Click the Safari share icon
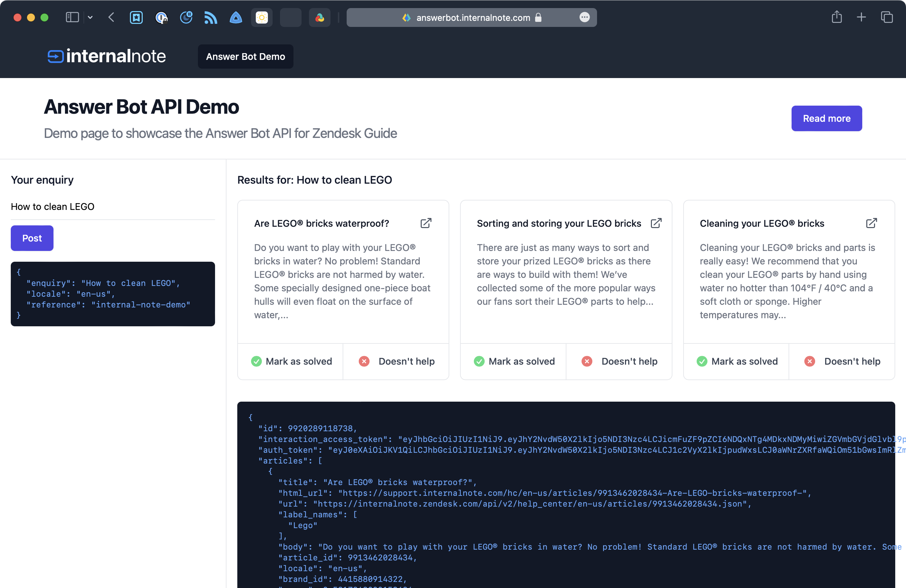The width and height of the screenshot is (906, 588). tap(836, 17)
